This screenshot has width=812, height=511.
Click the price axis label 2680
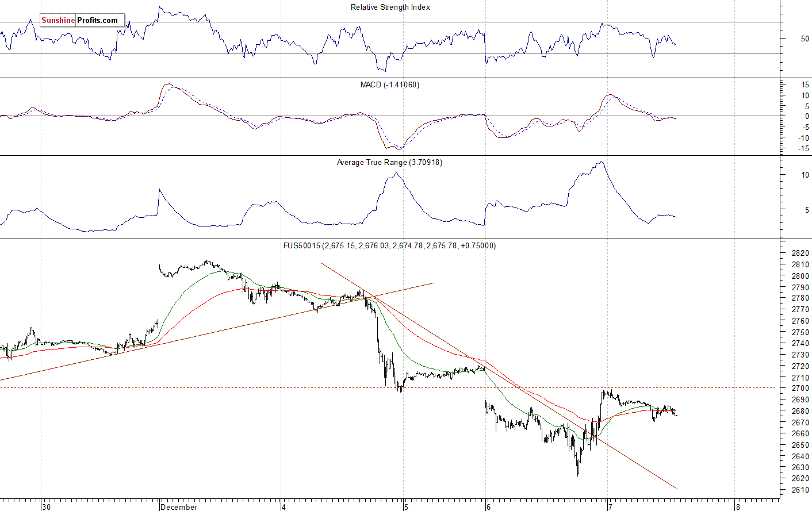pos(800,412)
